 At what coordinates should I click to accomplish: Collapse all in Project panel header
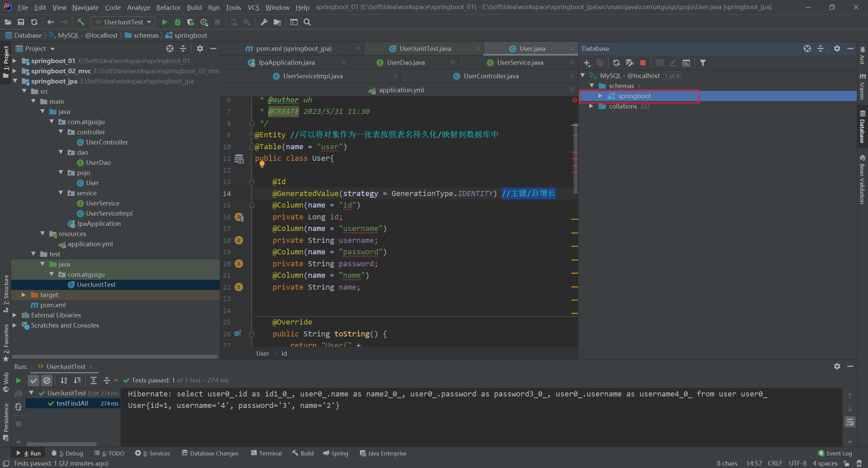(x=183, y=48)
